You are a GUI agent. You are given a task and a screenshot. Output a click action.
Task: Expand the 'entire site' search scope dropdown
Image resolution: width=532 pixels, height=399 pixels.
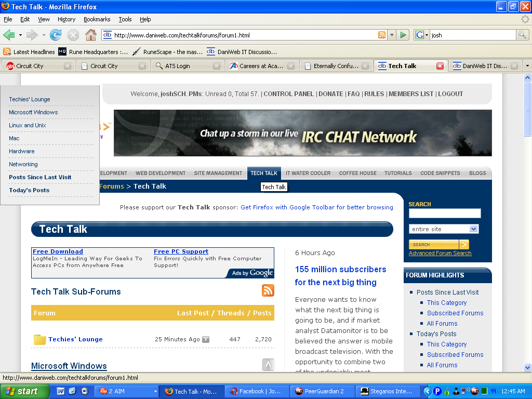474,229
